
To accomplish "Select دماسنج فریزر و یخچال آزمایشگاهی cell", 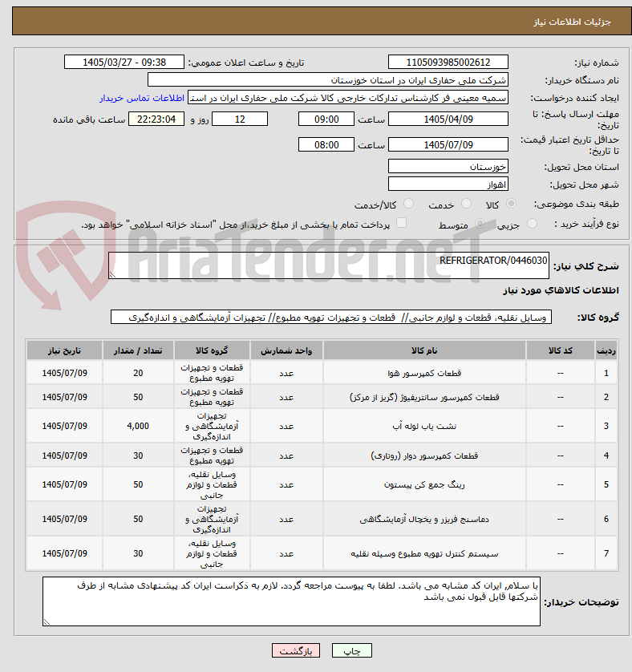I will pyautogui.click(x=424, y=519).
